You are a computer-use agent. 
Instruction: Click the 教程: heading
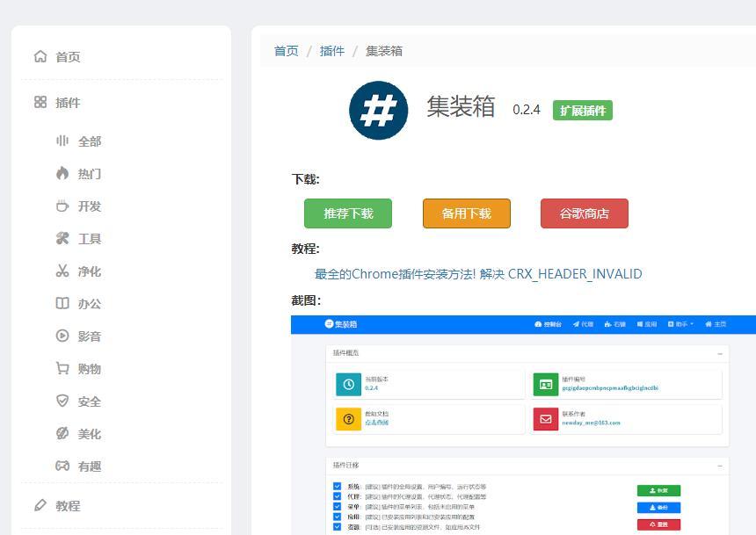coord(306,249)
